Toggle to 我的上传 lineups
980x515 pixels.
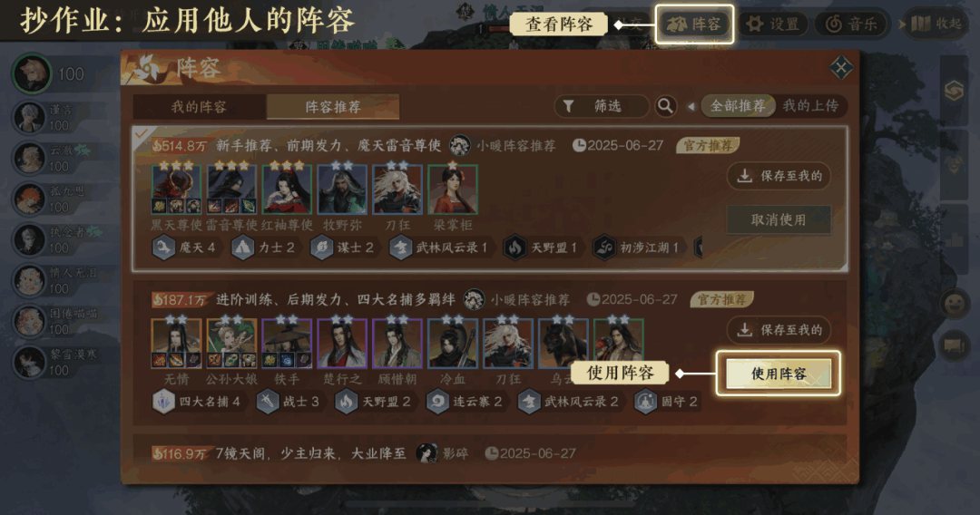(x=810, y=106)
